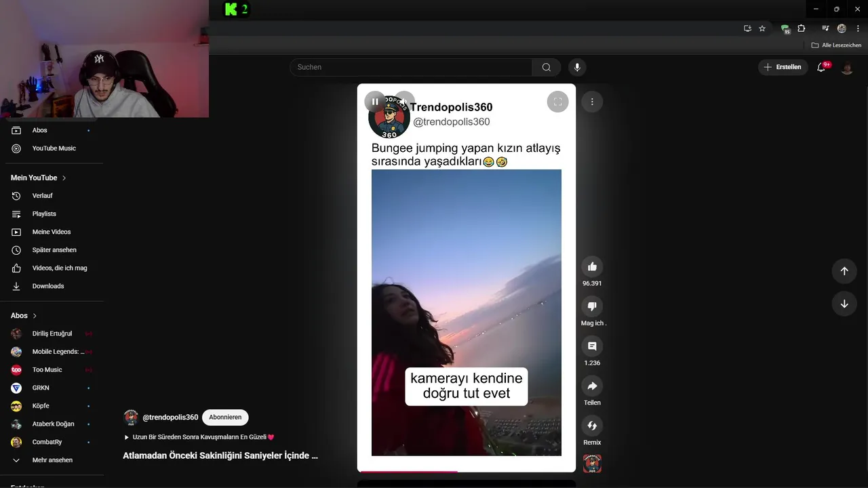Image resolution: width=868 pixels, height=488 pixels.
Task: Open @trendopolis360 channel link below the video
Action: coord(170,418)
